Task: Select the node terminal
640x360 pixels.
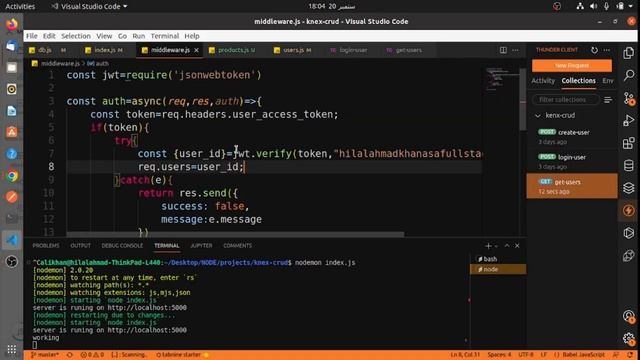Action: click(498, 269)
